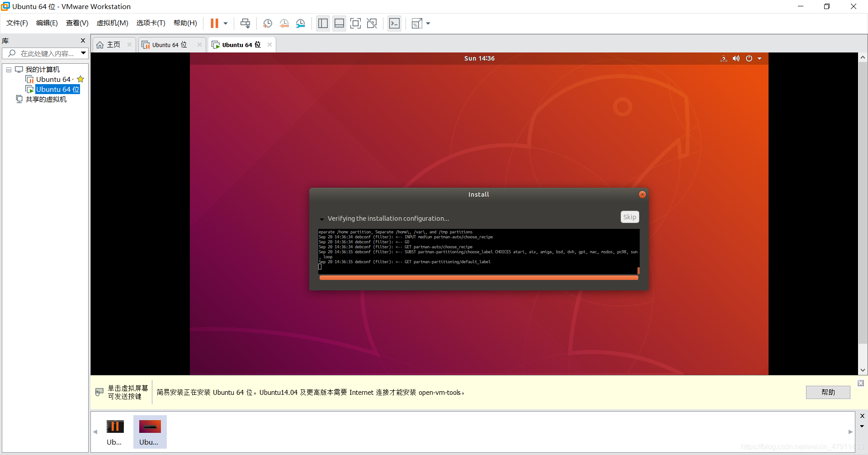868x455 pixels.
Task: Close the first Ubuntu 64 位 tab
Action: click(x=199, y=44)
